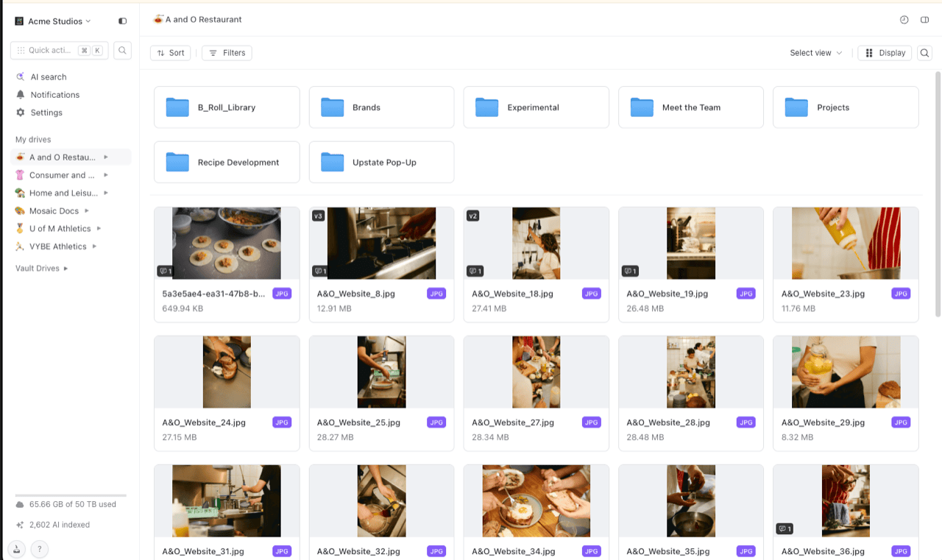942x560 pixels.
Task: Select the Mosaic Docs drive
Action: click(x=54, y=211)
